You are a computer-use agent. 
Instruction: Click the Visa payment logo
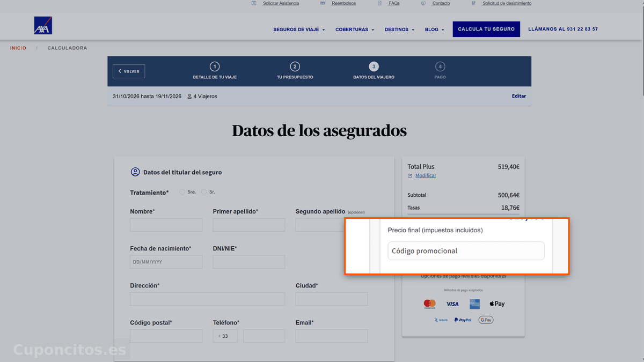[x=452, y=304]
